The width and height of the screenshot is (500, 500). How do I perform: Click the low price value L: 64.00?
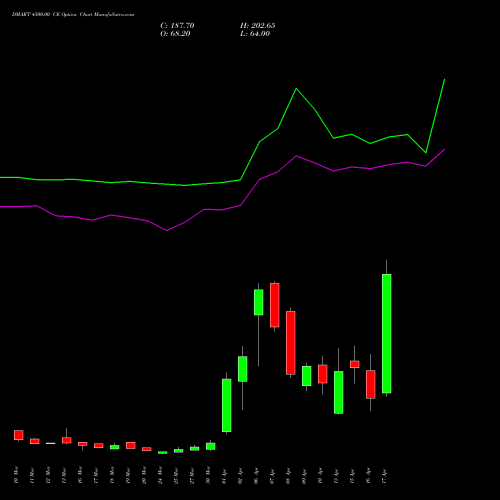point(255,34)
